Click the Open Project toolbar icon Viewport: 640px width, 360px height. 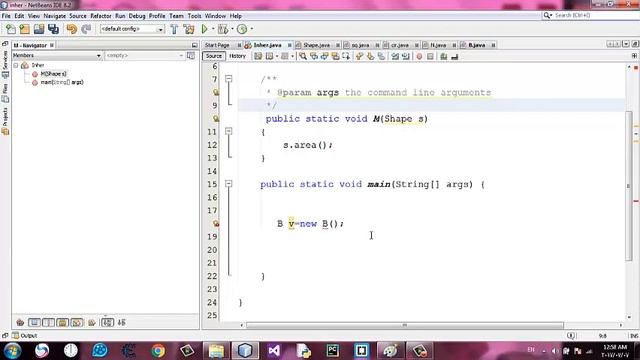pyautogui.click(x=39, y=29)
